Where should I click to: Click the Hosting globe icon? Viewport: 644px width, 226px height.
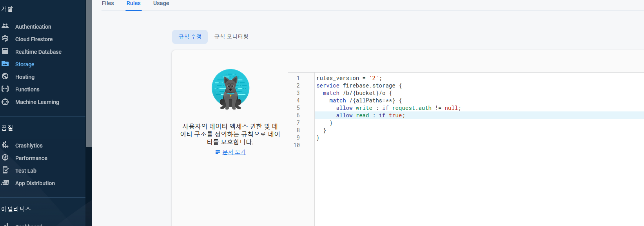(5, 76)
